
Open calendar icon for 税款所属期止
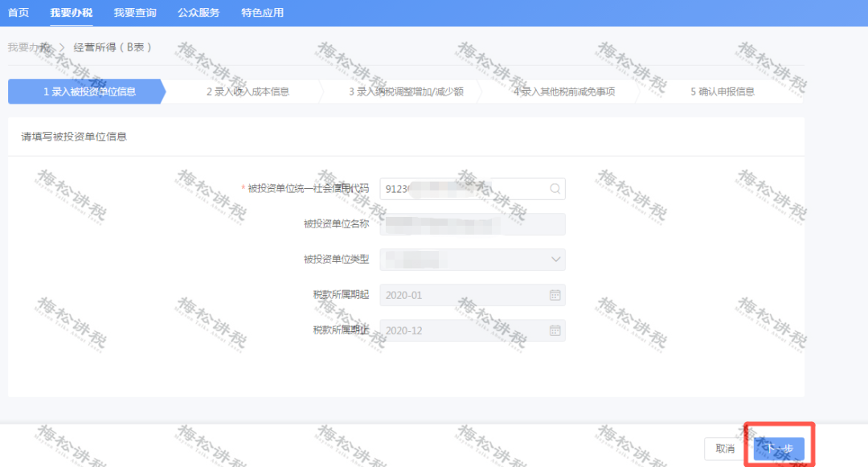point(554,330)
